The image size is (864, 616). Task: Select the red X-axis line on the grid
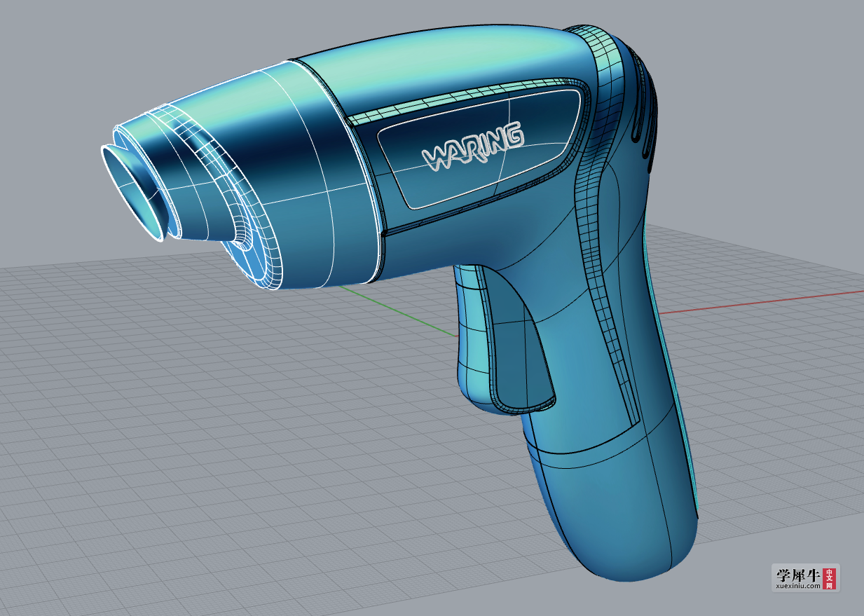[762, 302]
